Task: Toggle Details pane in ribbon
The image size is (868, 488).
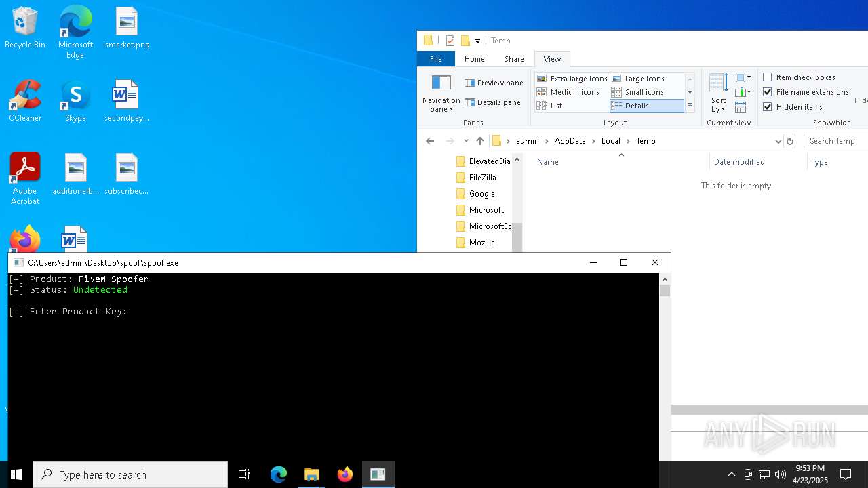Action: 492,102
